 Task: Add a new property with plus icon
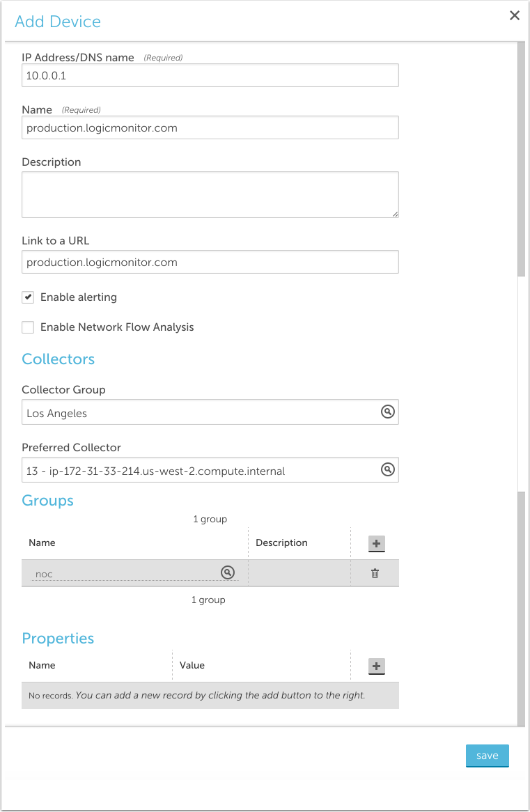pyautogui.click(x=376, y=666)
